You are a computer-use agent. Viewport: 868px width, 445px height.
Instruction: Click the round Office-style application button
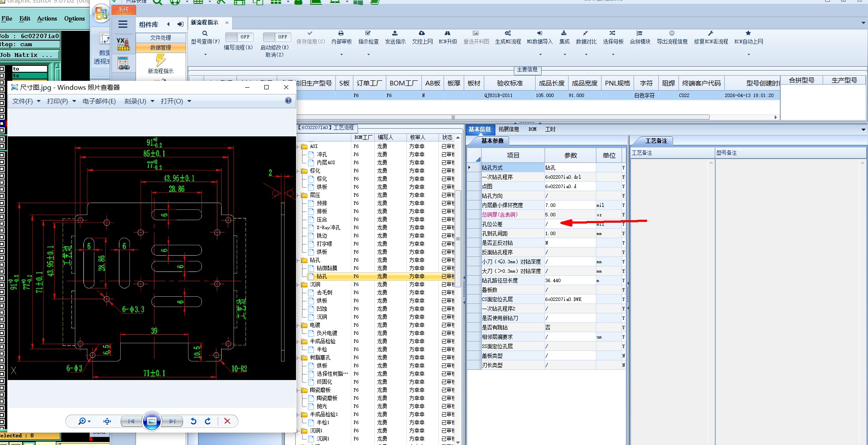coord(101,14)
